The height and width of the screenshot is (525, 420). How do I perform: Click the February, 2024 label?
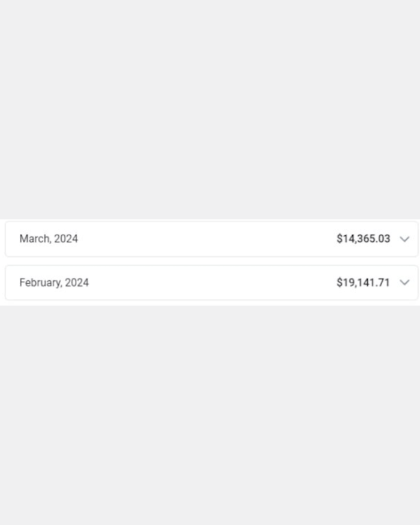coord(54,283)
